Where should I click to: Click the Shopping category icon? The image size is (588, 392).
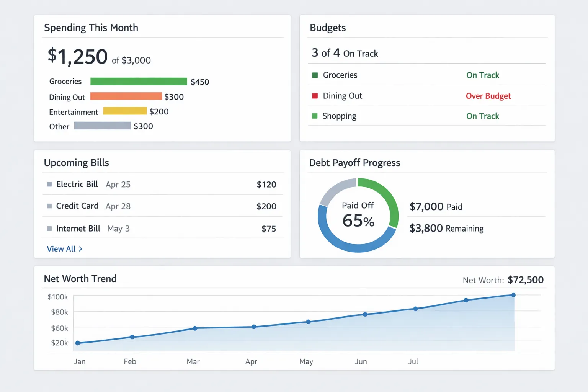tap(315, 116)
